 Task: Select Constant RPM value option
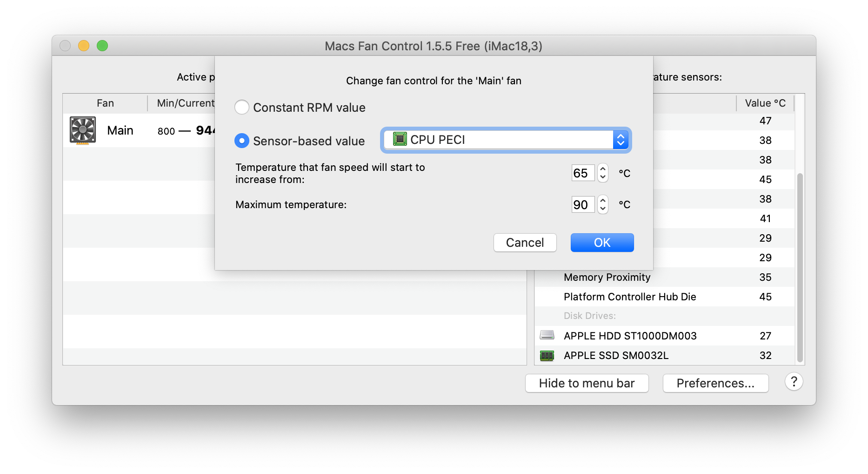point(242,108)
